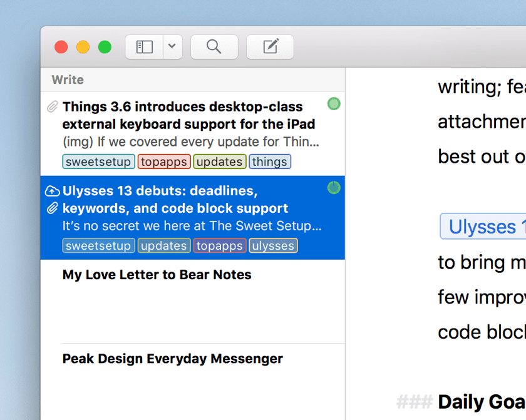Click the updates keyword on Things 3.6 sheet
The width and height of the screenshot is (526, 420).
(x=220, y=161)
